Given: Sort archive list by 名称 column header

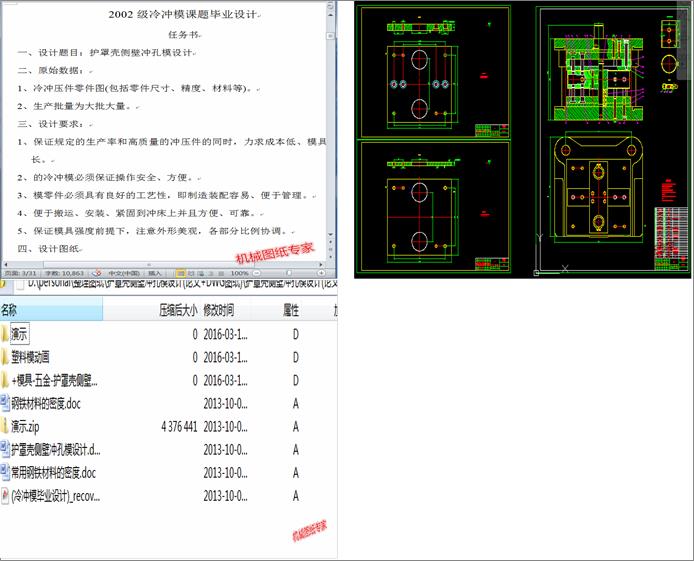Looking at the screenshot, I should [51, 310].
